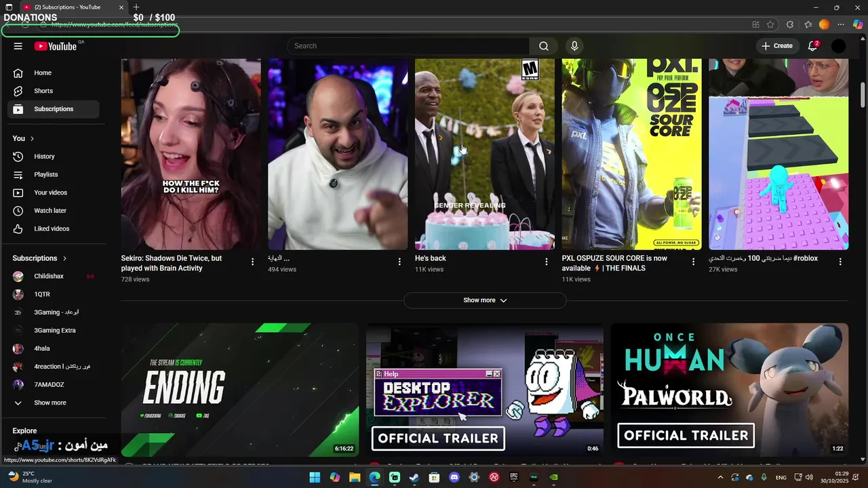Open the browser settings ellipsis menu

coord(841,24)
